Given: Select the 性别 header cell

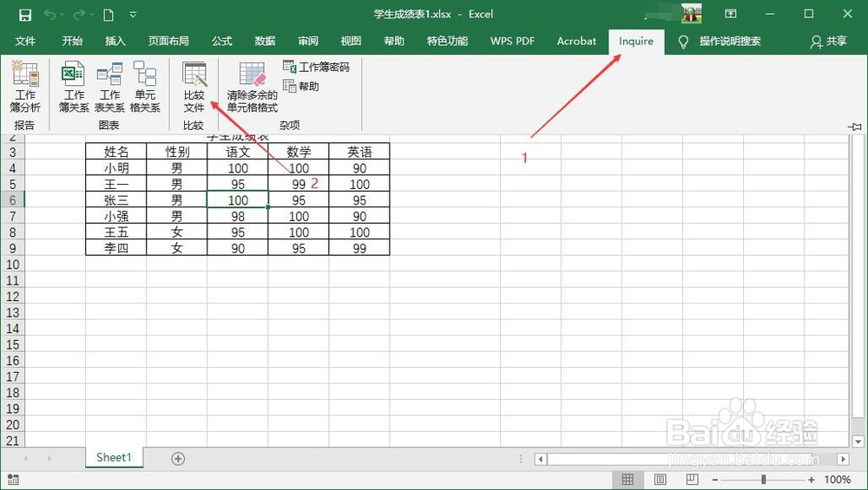Looking at the screenshot, I should pos(176,152).
